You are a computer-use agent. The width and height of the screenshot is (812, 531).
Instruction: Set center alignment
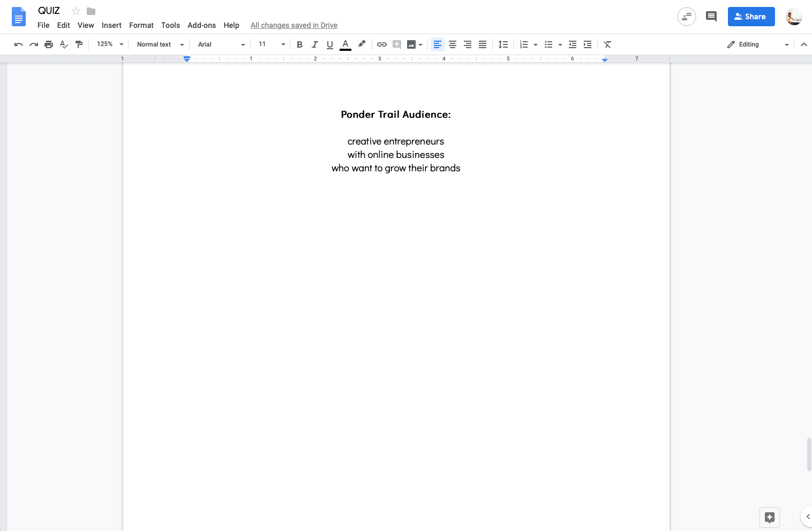(453, 44)
